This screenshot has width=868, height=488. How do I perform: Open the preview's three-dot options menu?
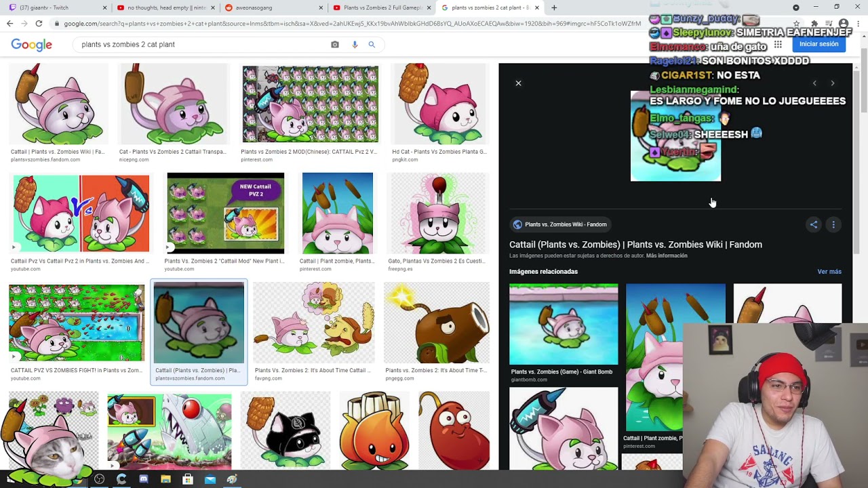point(833,224)
